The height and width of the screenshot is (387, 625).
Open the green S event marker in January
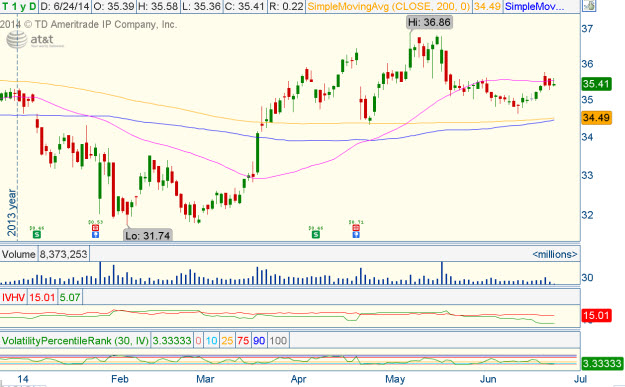tap(37, 234)
